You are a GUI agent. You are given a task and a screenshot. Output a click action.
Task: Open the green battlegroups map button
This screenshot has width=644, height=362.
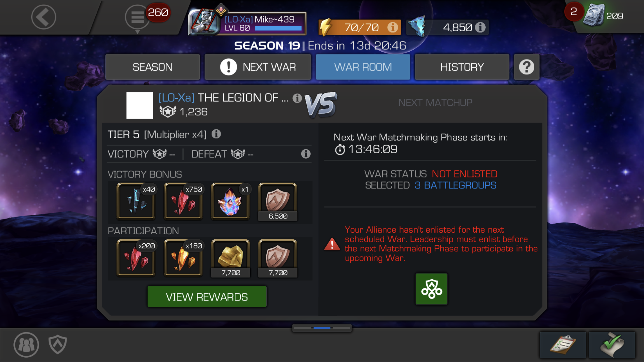pyautogui.click(x=431, y=289)
